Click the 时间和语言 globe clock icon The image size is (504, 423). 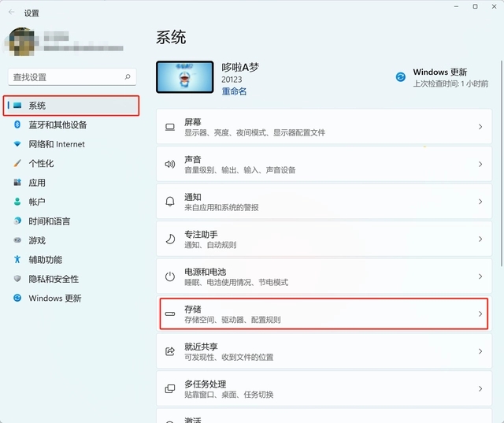17,221
